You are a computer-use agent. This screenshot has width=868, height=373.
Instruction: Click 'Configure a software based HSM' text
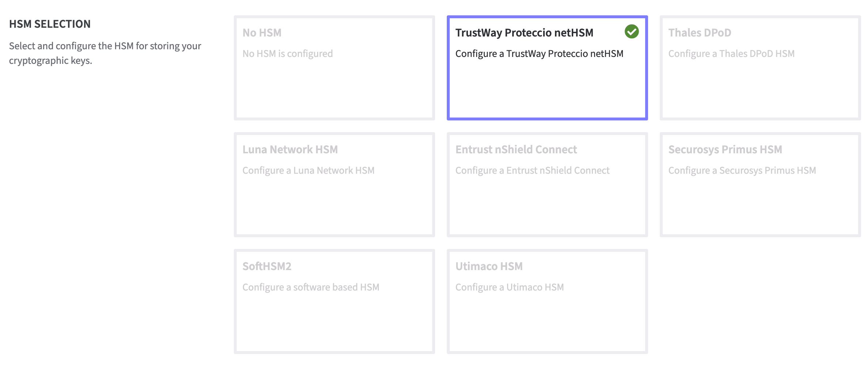pyautogui.click(x=311, y=287)
